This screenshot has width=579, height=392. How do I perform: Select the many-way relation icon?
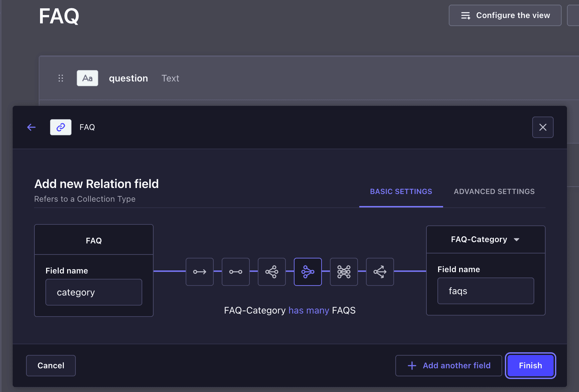[380, 272]
